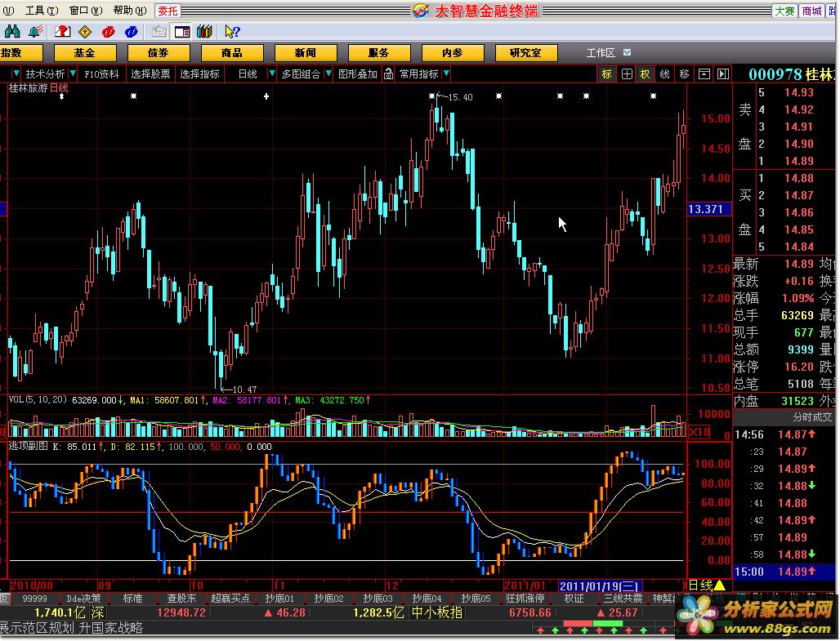The width and height of the screenshot is (840, 641).
Task: Click the yellow triangle beside 日线 label
Action: 719,585
